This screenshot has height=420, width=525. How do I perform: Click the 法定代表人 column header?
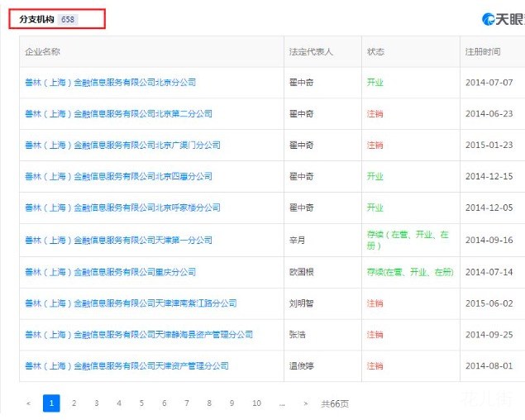pos(311,51)
